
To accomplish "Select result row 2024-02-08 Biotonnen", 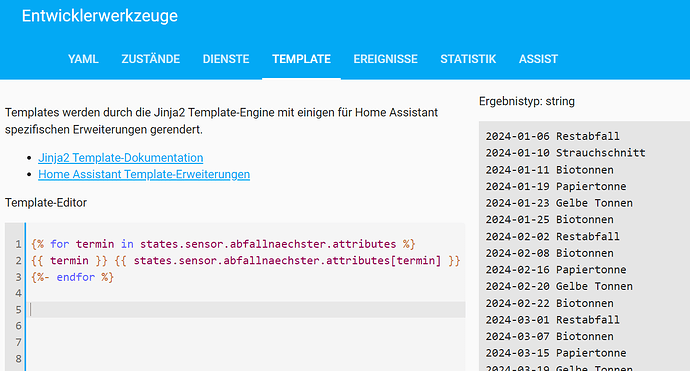I will pos(550,253).
